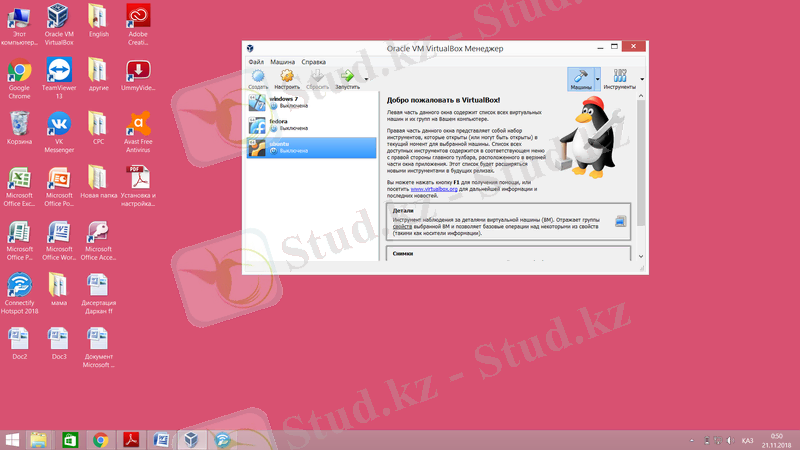The height and width of the screenshot is (450, 800).
Task: Open UmmyVideo downloader desktop icon
Action: (138, 74)
